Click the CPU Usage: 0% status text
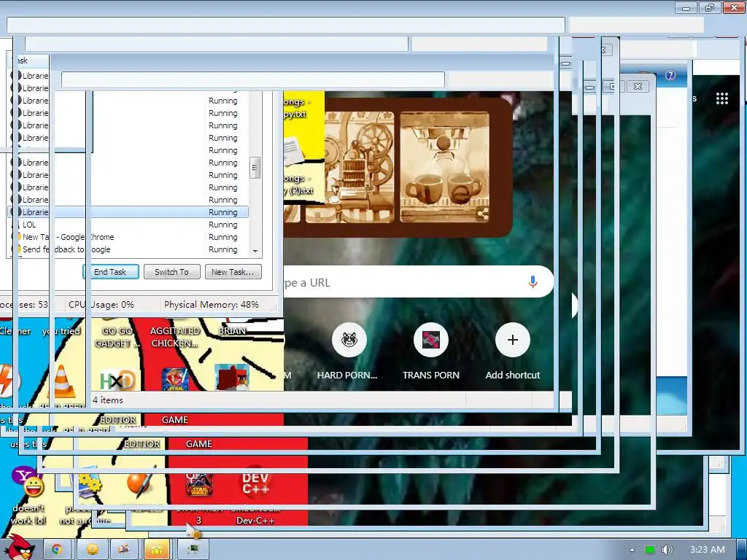The height and width of the screenshot is (560, 747). pyautogui.click(x=101, y=305)
